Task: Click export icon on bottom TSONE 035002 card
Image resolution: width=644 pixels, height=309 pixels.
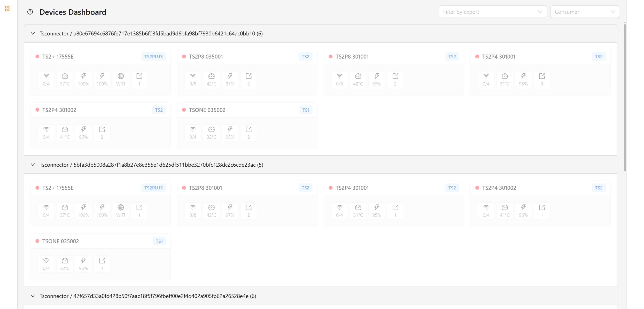Action: (102, 264)
